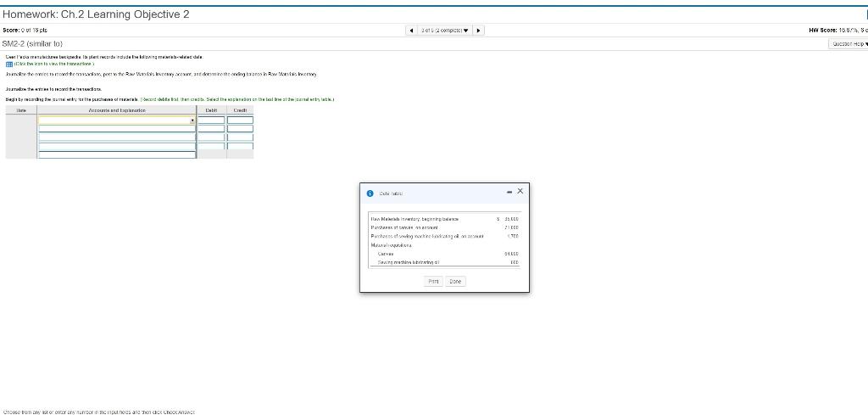Select the second row account field

(x=117, y=128)
